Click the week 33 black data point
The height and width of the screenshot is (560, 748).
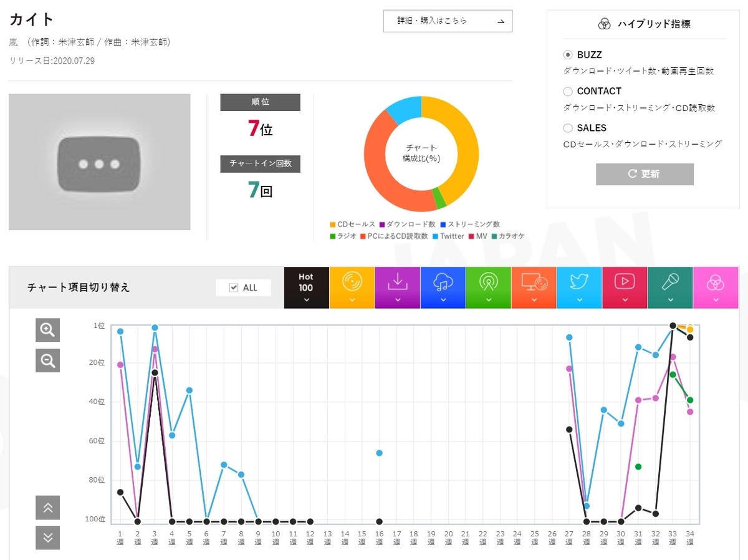pos(673,326)
